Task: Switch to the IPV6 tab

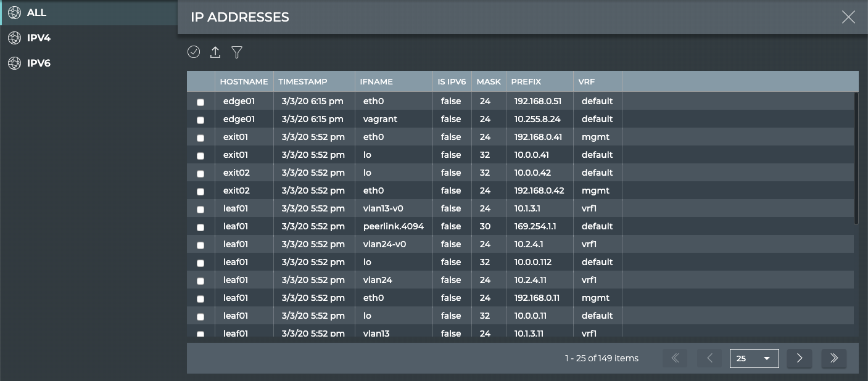Action: (x=39, y=63)
